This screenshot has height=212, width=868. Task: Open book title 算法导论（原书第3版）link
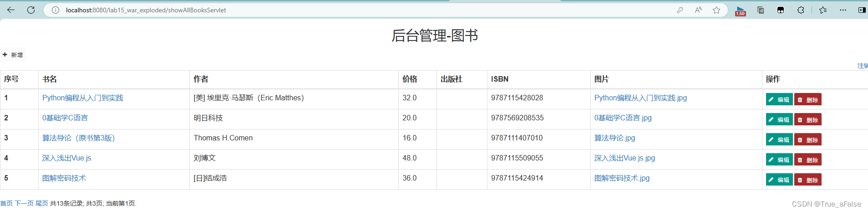79,138
